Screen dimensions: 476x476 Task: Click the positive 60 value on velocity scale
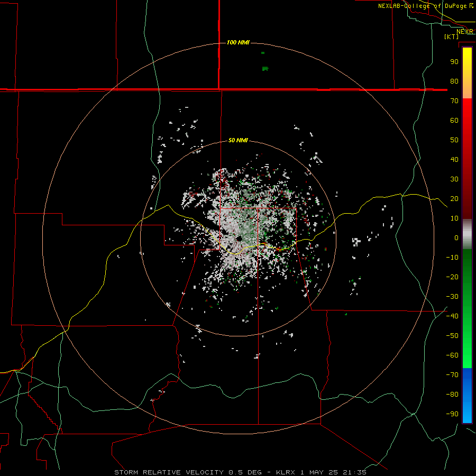(x=454, y=121)
